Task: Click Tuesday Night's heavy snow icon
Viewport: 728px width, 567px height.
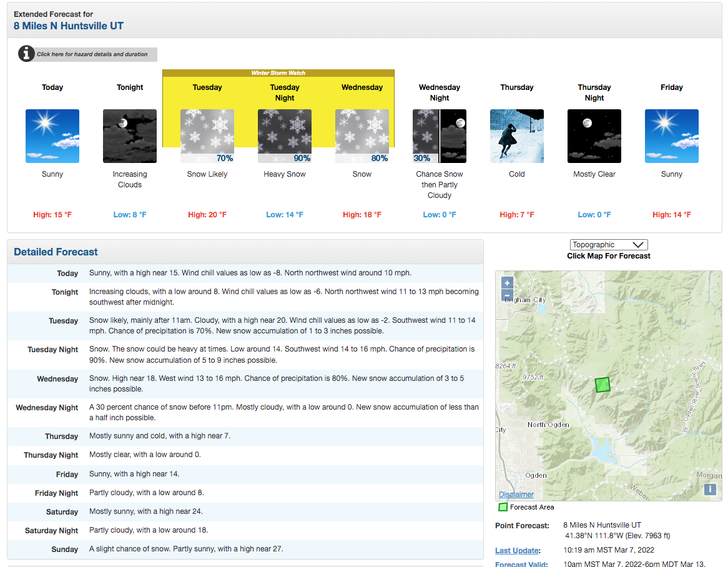Action: [x=285, y=136]
